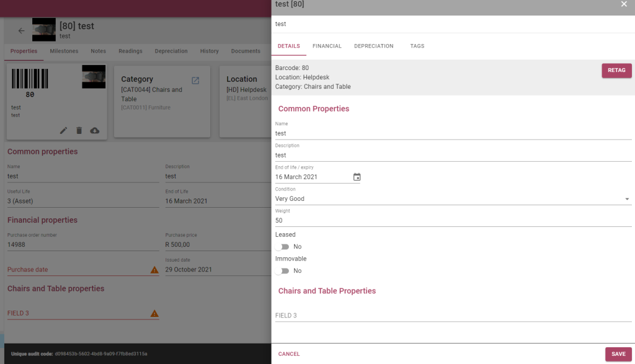Image resolution: width=635 pixels, height=364 pixels.
Task: Open the asset header thumbnail image
Action: [44, 30]
